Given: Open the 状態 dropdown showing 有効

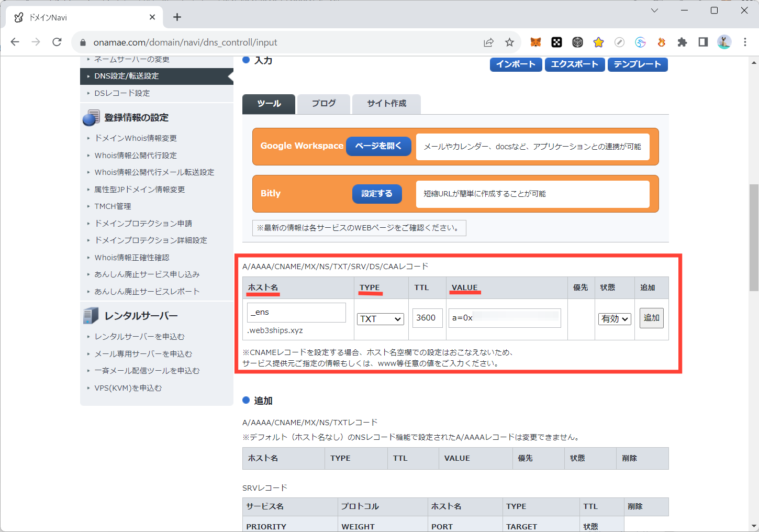Looking at the screenshot, I should coord(615,319).
